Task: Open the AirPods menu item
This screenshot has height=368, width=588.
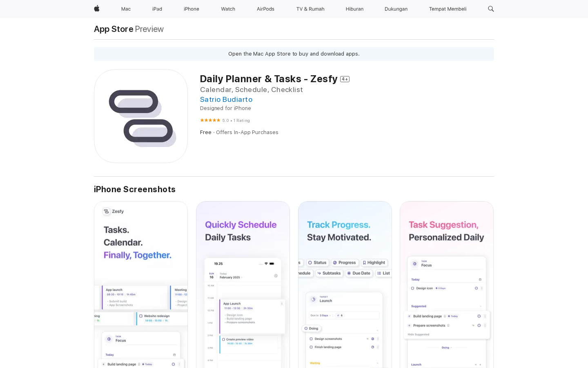Action: click(x=265, y=9)
